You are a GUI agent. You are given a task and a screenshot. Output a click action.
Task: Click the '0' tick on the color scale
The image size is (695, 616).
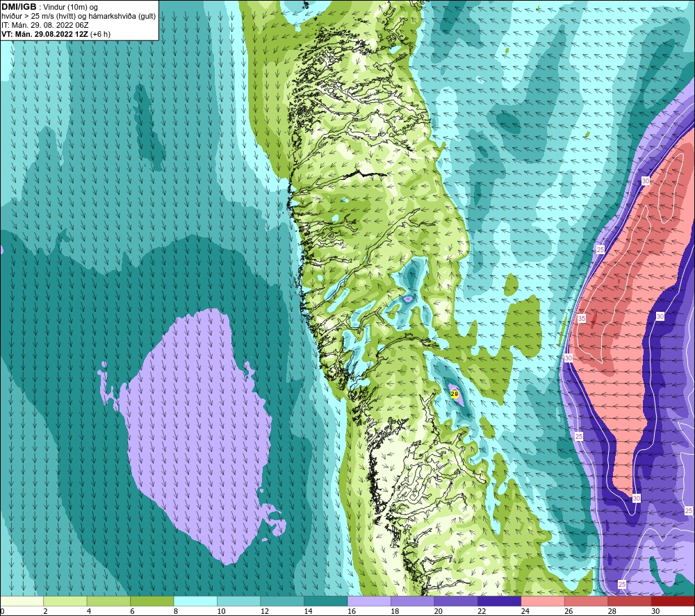pyautogui.click(x=2, y=611)
